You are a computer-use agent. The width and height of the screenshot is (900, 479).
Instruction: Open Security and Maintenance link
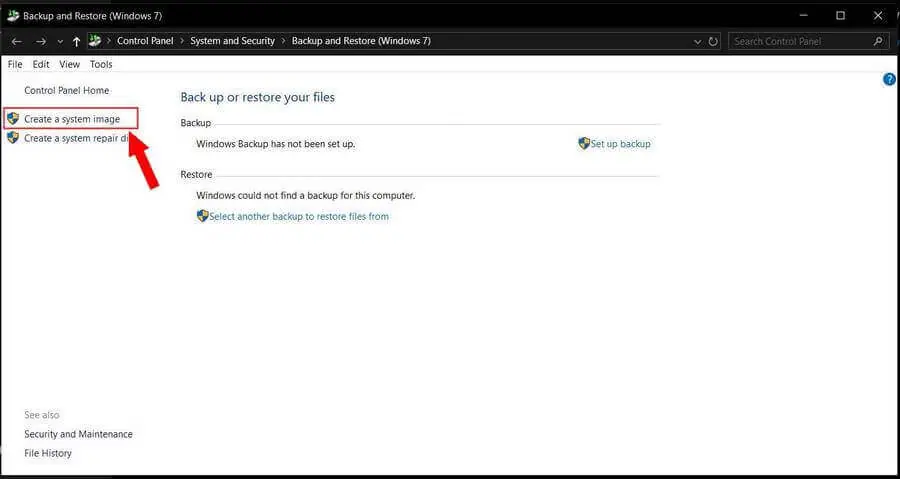pyautogui.click(x=78, y=434)
